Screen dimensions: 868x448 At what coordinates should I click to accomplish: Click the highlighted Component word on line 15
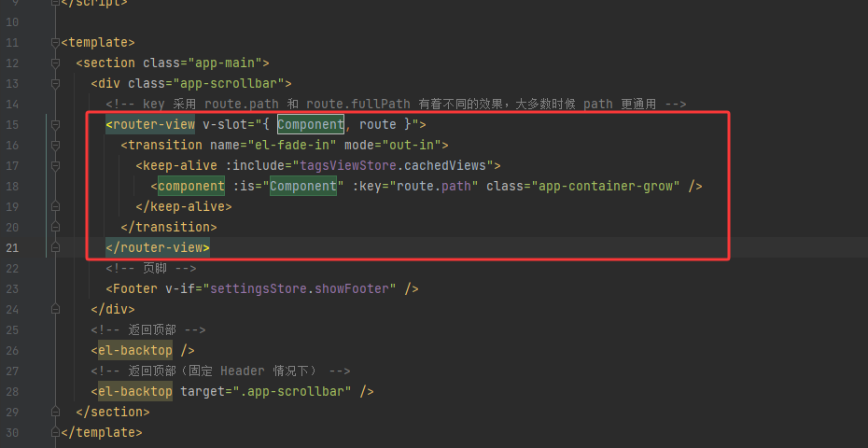point(311,124)
